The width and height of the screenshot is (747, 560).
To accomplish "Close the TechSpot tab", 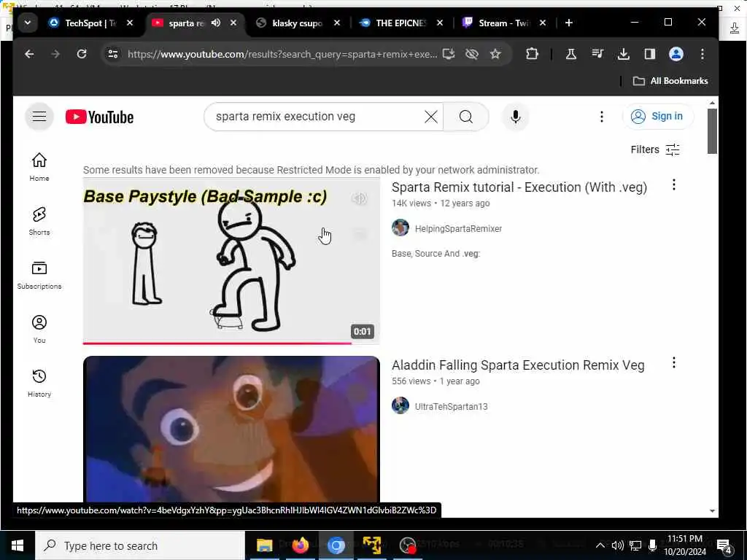I will pyautogui.click(x=130, y=23).
